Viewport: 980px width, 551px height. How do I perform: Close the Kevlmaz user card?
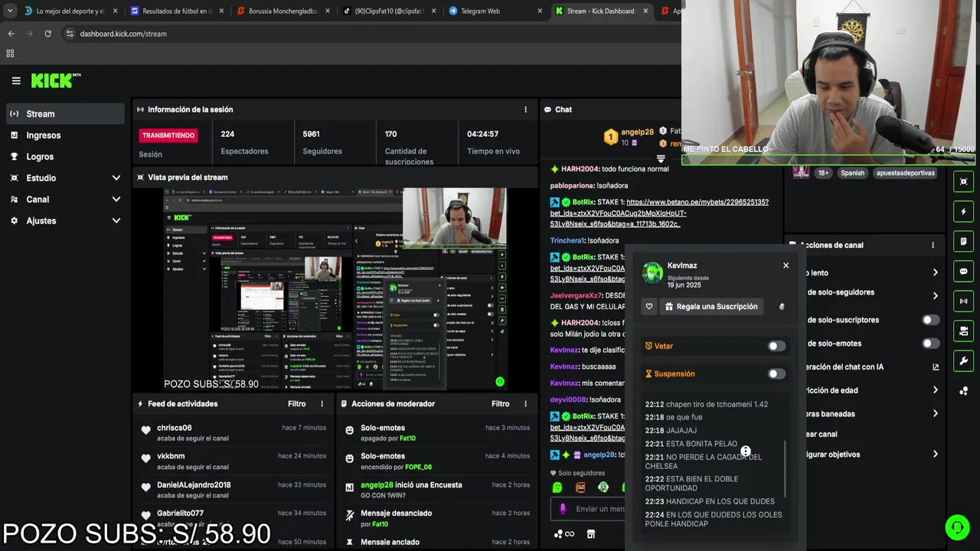(x=786, y=266)
